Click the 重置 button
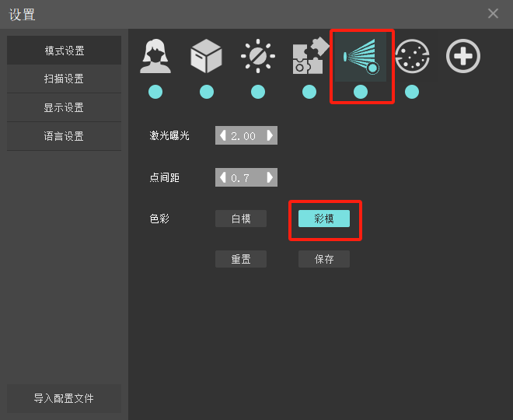This screenshot has width=513, height=420. [241, 259]
